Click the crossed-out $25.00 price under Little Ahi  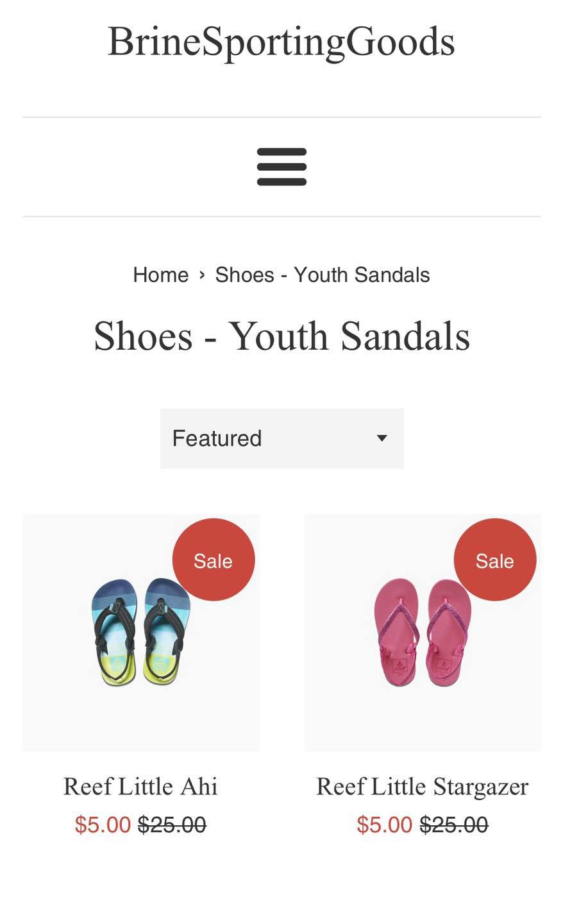[172, 825]
